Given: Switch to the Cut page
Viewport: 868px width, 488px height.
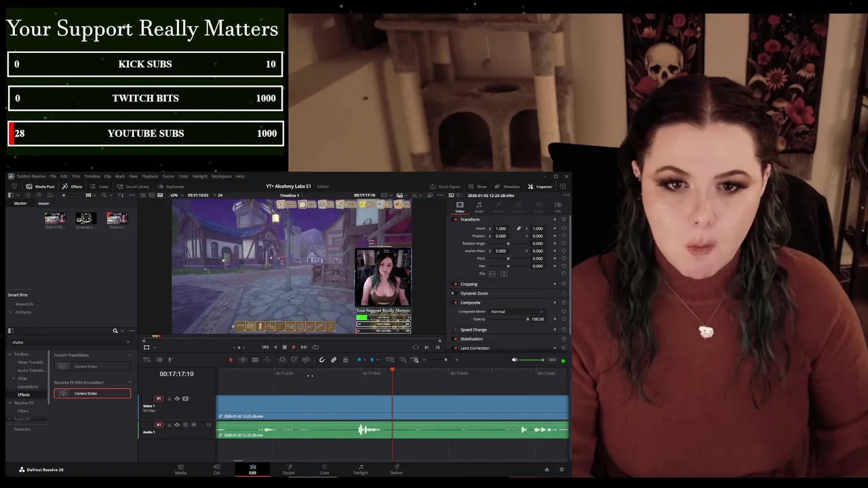Looking at the screenshot, I should click(x=216, y=469).
